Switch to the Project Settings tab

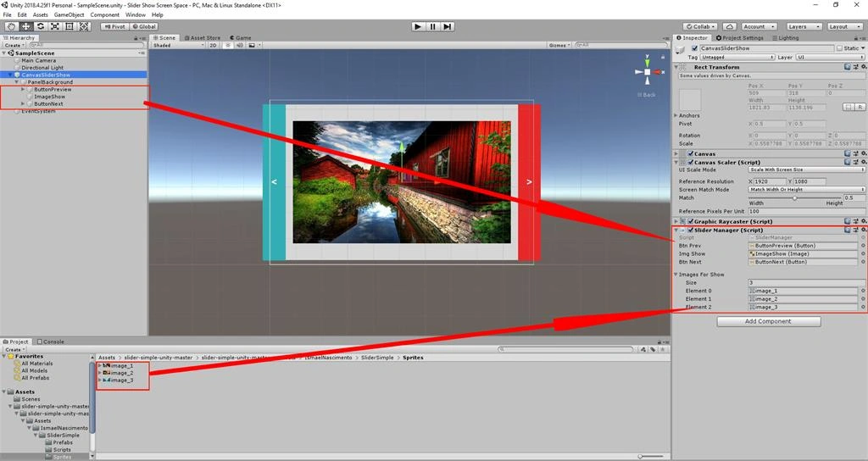click(x=739, y=37)
